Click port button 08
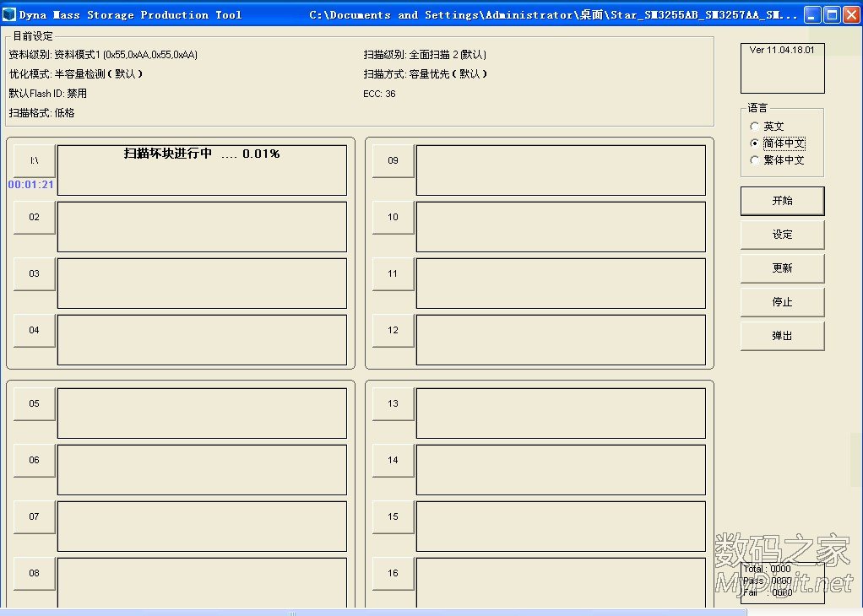This screenshot has width=863, height=616. click(34, 574)
